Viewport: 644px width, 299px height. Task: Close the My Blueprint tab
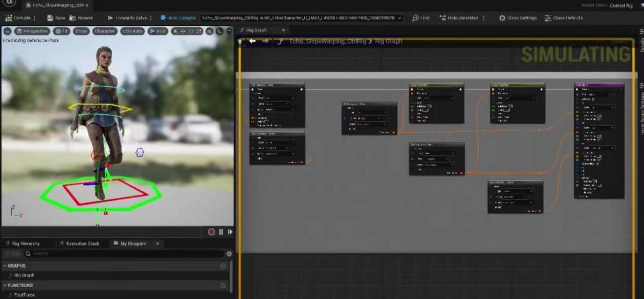(x=157, y=243)
